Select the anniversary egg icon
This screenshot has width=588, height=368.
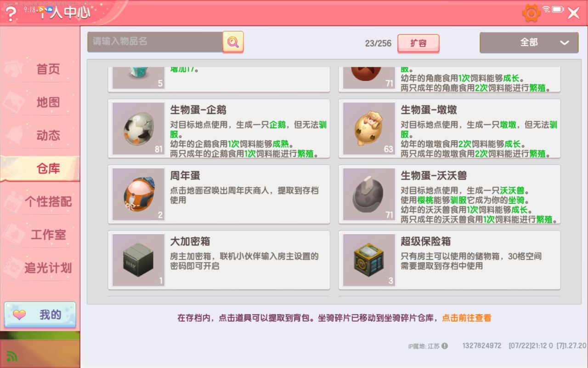coord(138,194)
